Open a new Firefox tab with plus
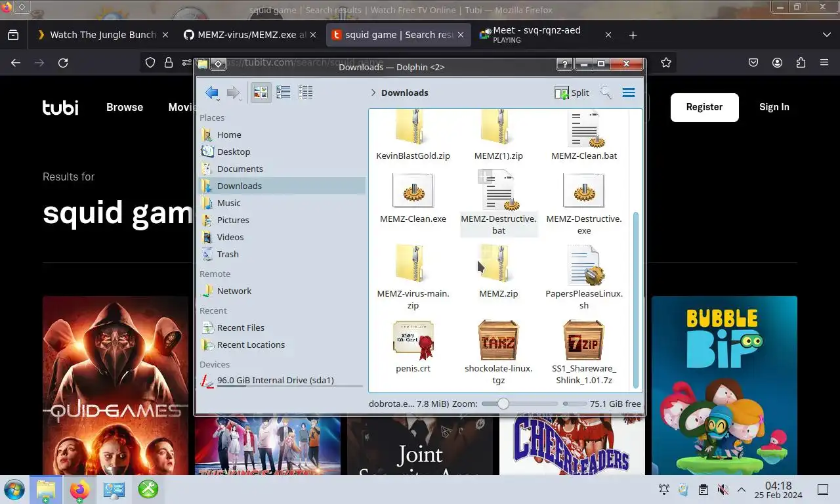Viewport: 840px width, 504px height. click(633, 35)
